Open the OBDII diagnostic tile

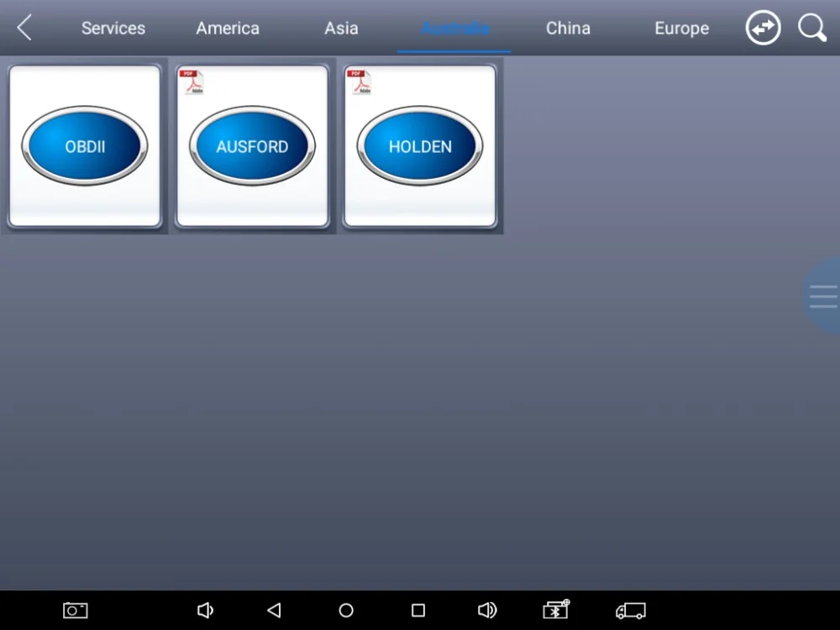85,145
